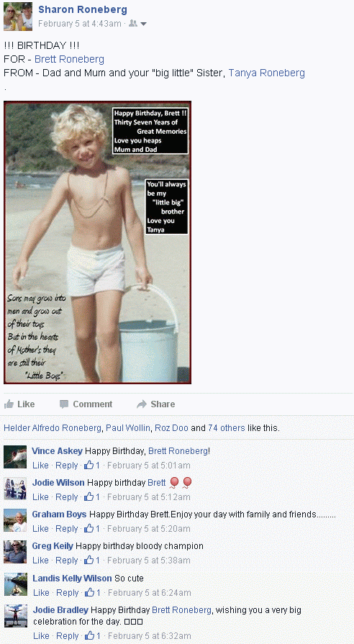This screenshot has height=644, width=354.
Task: Open Landis Kelly Wilson's profile name
Action: (72, 579)
